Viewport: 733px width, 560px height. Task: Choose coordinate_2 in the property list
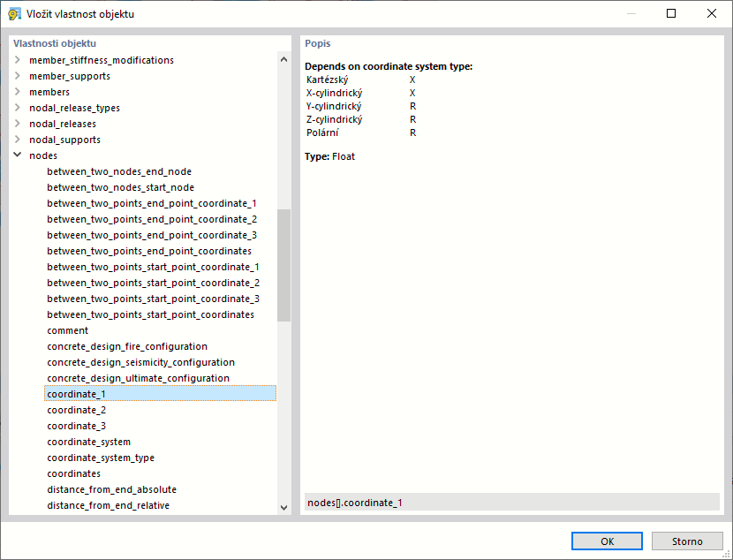(77, 410)
